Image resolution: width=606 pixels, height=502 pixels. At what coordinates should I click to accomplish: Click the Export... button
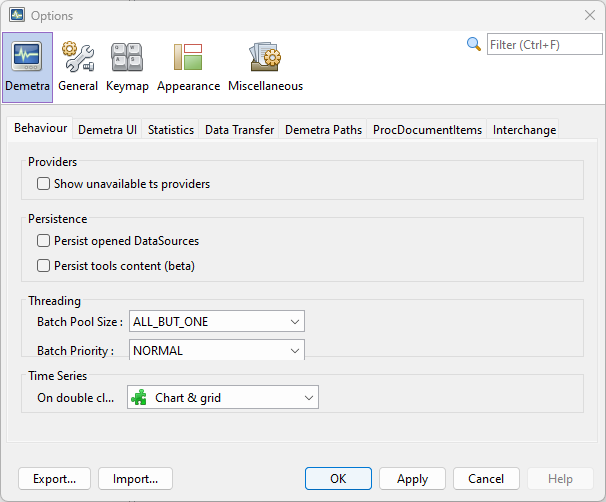(x=54, y=479)
